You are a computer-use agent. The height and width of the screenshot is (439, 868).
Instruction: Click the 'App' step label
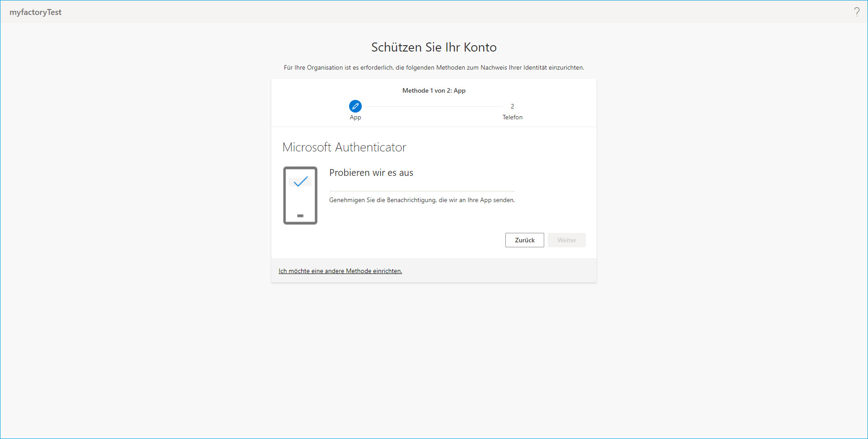click(355, 117)
